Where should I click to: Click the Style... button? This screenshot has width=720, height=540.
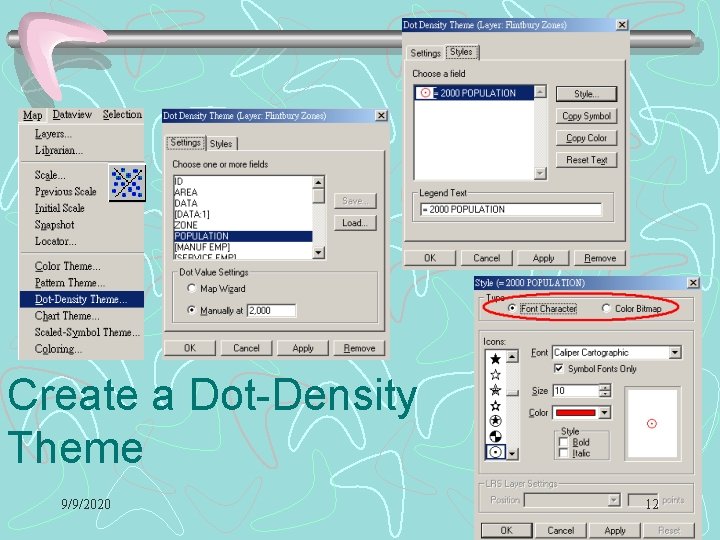[x=586, y=94]
